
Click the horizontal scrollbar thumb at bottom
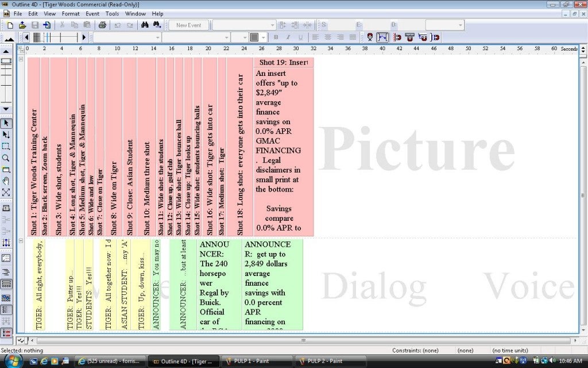pos(304,340)
